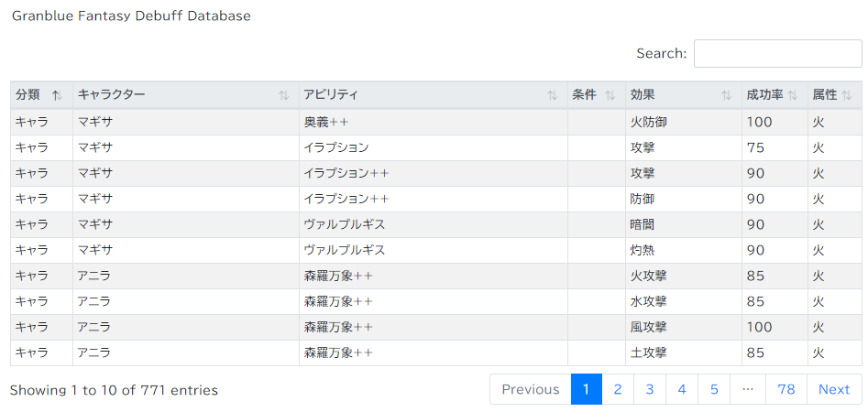Click the 条件 header label
Screen dimensions: 868x412
tap(584, 95)
